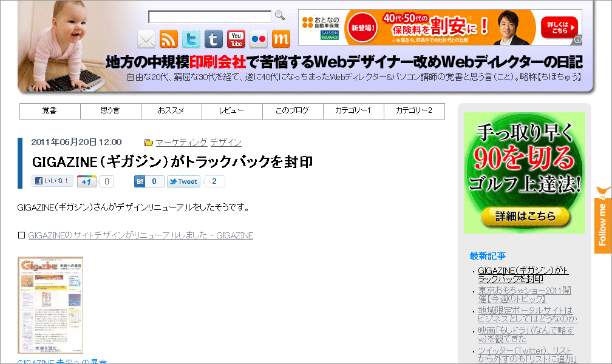Open the カテゴリー1 menu item
This screenshot has height=364, width=612.
tap(353, 111)
